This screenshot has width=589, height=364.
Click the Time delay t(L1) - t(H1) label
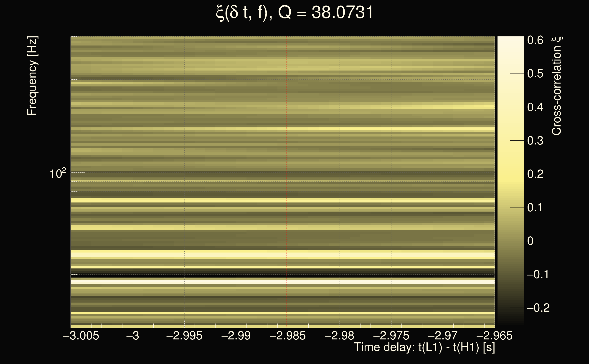coord(424,347)
